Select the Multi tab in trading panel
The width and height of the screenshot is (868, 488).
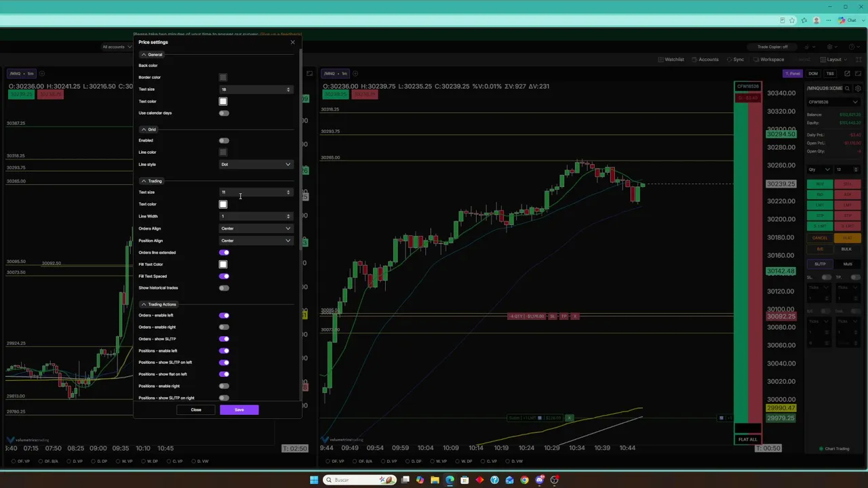pos(848,264)
